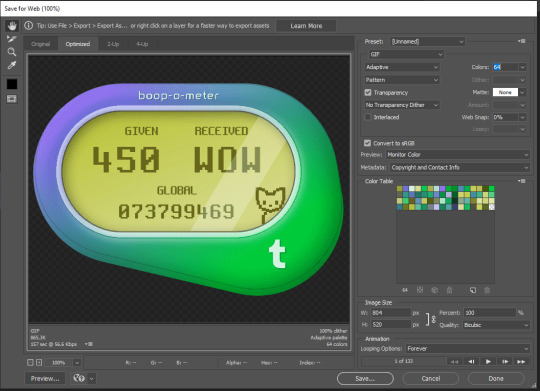Select the Eyedropper tool
Image resolution: width=540 pixels, height=391 pixels.
12,65
